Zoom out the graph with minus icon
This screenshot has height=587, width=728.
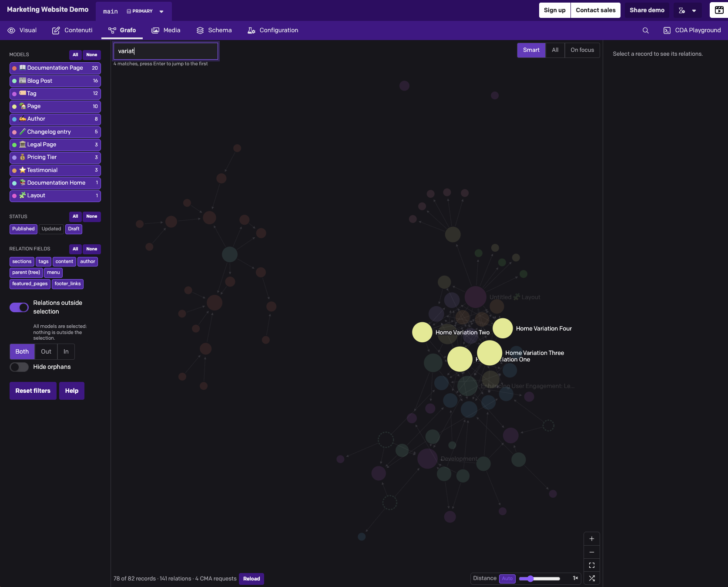pyautogui.click(x=592, y=552)
